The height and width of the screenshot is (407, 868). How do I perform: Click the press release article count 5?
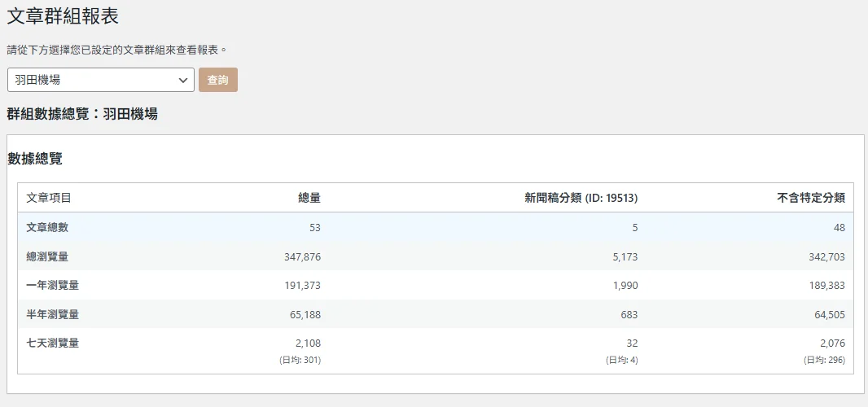[635, 227]
